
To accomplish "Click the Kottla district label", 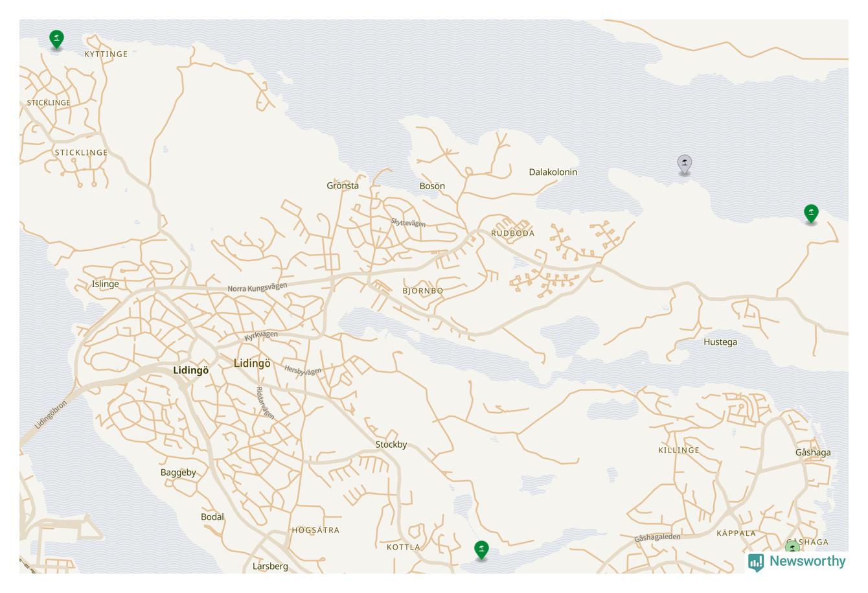I will click(404, 548).
